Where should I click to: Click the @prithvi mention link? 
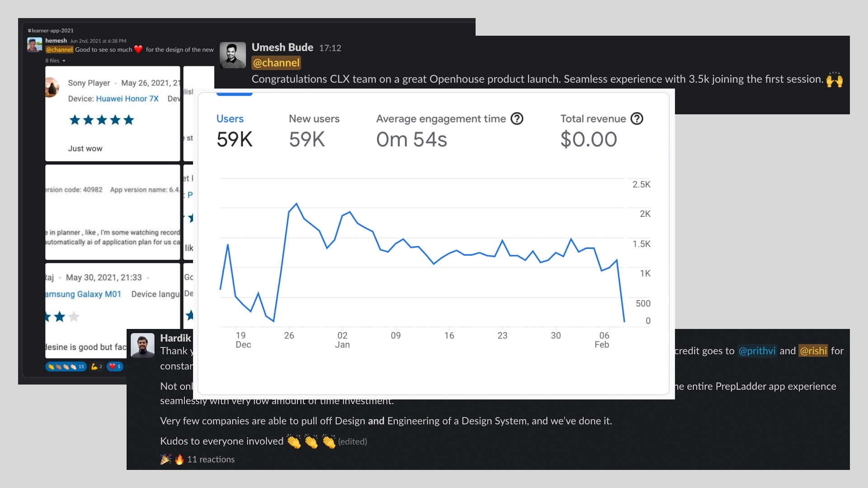coord(757,351)
